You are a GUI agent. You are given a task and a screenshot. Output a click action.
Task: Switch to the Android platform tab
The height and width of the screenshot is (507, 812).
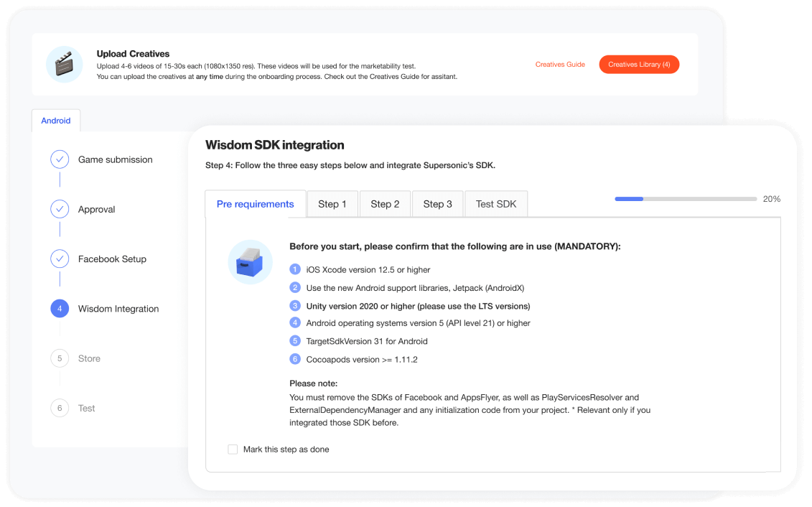56,121
